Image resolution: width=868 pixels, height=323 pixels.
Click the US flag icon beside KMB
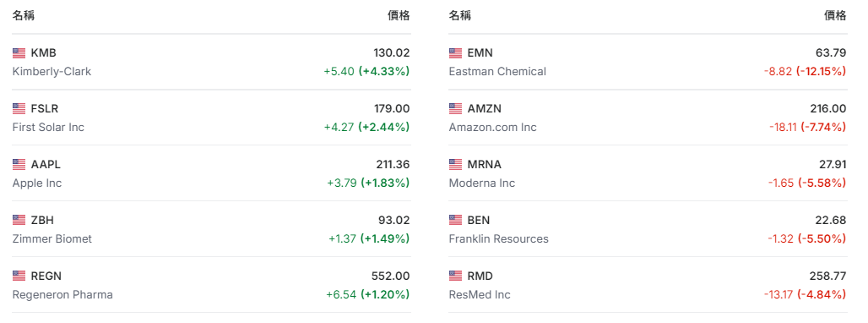pyautogui.click(x=19, y=53)
